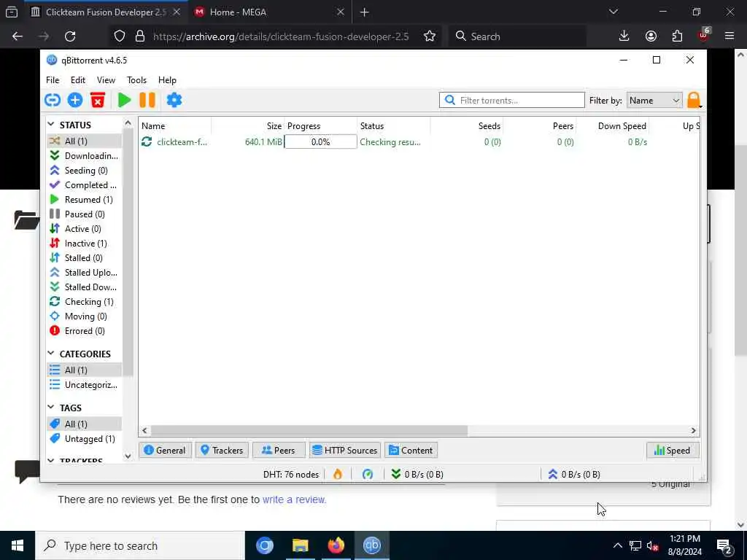Click global download speed in status bar

point(417,474)
